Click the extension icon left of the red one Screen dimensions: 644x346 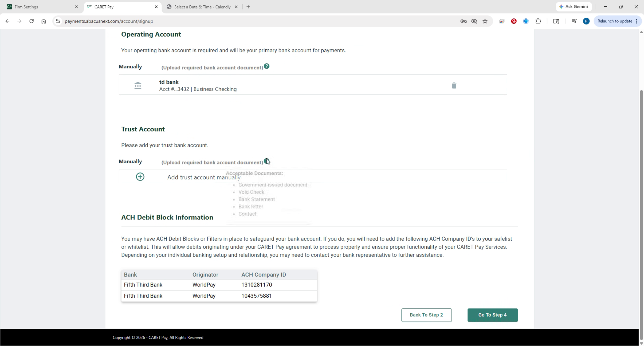[x=502, y=21]
